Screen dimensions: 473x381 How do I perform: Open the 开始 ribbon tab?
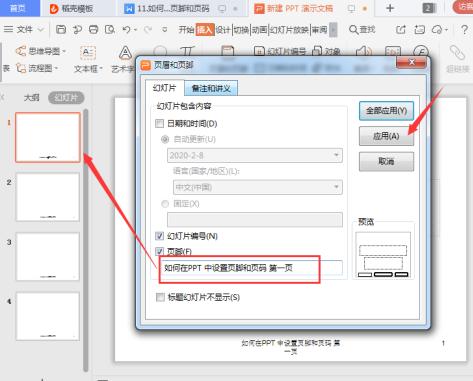(x=186, y=30)
